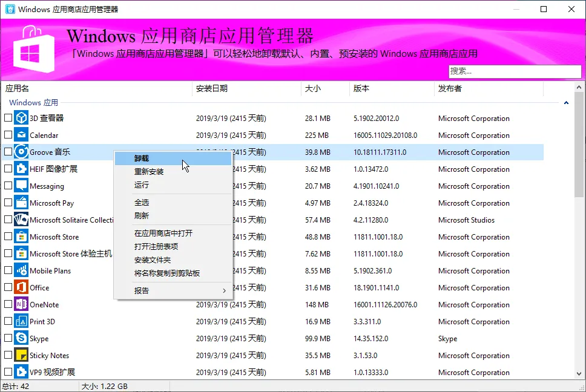Enable the Office row checkbox
Image resolution: width=586 pixels, height=392 pixels.
coord(8,287)
